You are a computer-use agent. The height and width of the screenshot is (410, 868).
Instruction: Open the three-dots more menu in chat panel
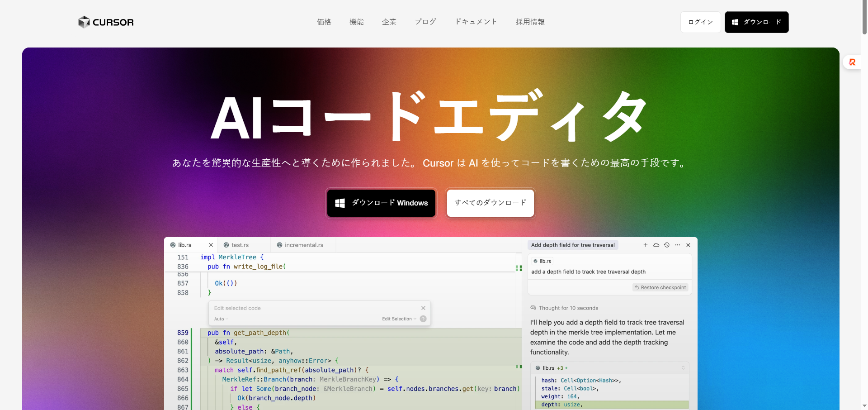(x=678, y=245)
